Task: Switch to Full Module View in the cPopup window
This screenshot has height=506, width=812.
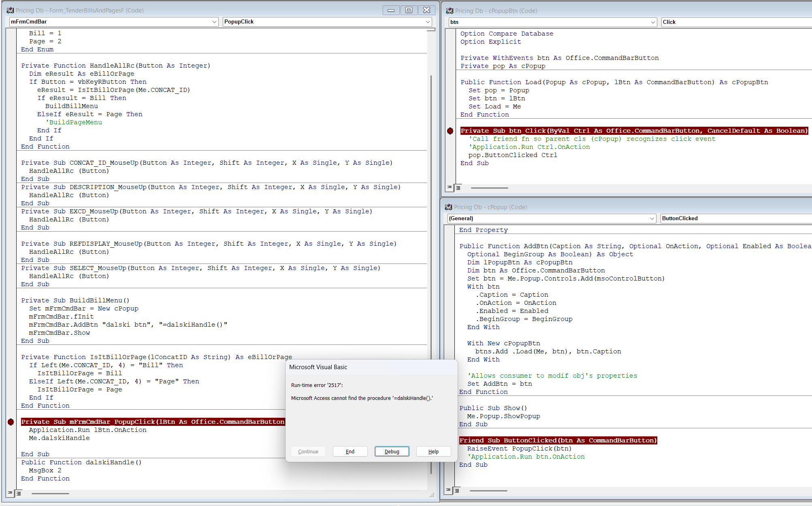Action: [457, 490]
